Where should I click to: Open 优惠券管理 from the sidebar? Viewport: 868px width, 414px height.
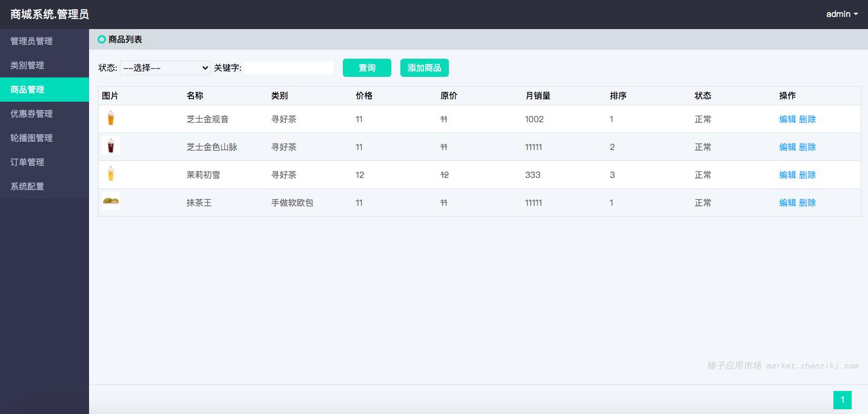(31, 114)
